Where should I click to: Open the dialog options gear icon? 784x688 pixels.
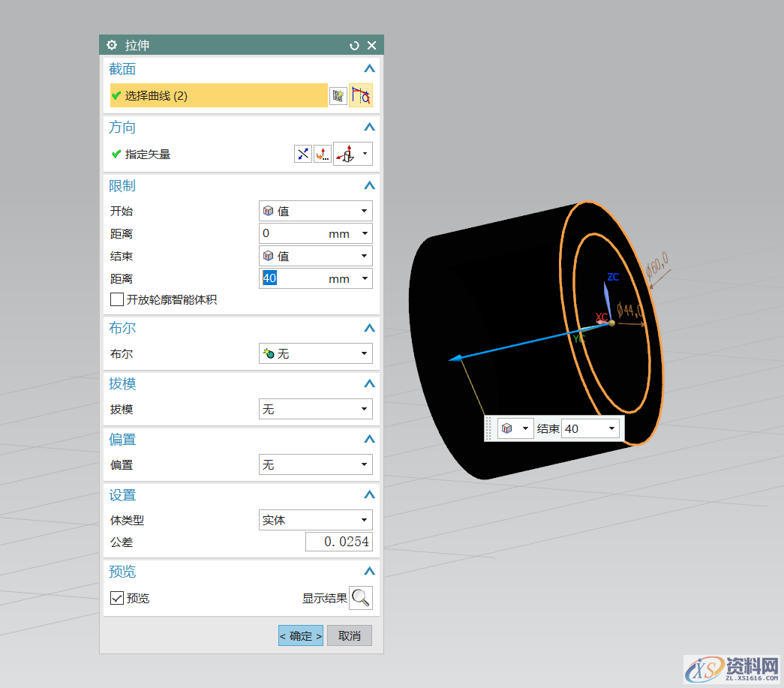(111, 45)
